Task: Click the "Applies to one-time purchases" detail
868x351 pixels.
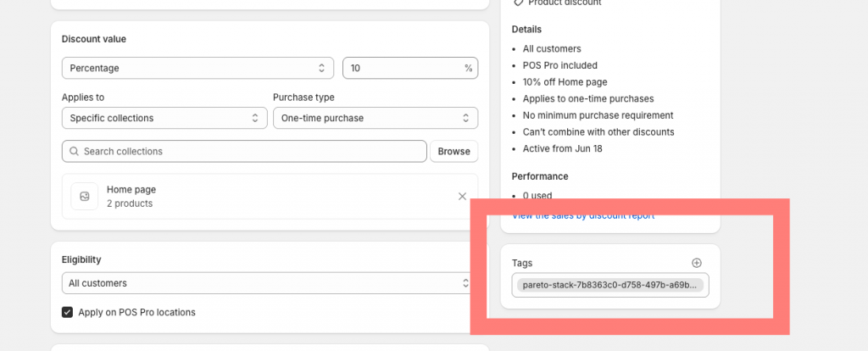Action: 588,98
